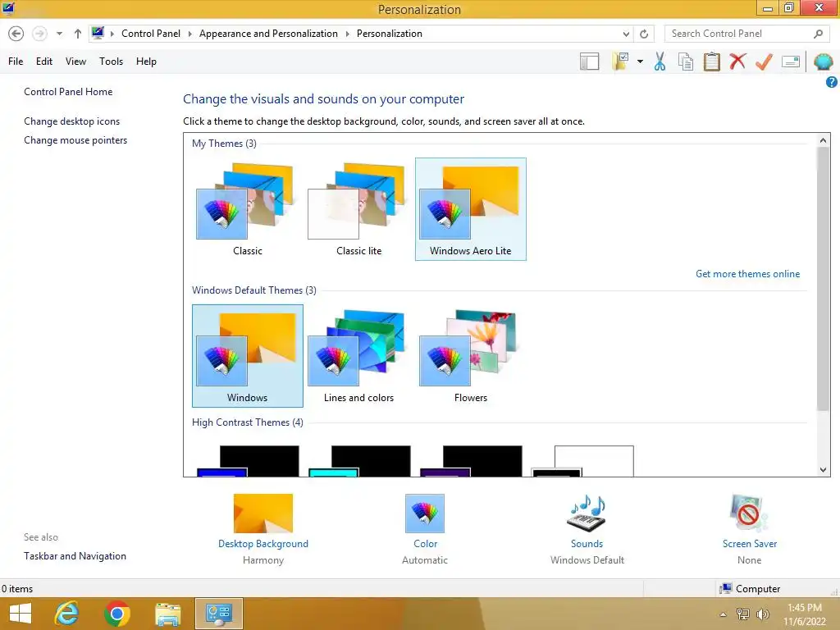Click the volume speaker tray icon
Screen dimensions: 840x630
[762, 614]
